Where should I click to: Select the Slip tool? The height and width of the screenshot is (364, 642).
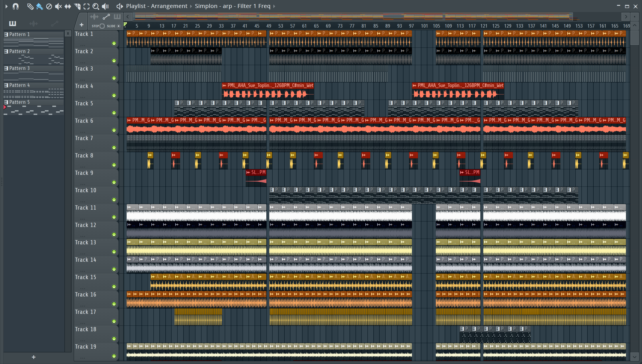coord(68,6)
